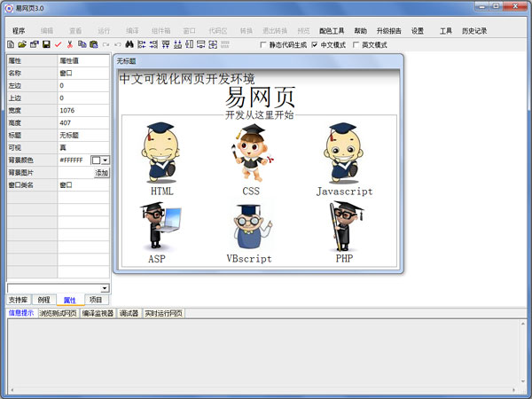532x399 pixels.
Task: Click the Undo arrow icon
Action: click(118, 44)
